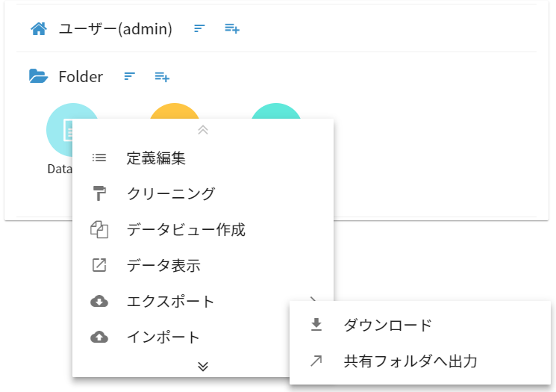Click the sort icon next to ユーザー(admin)
Viewport: 556px width, 392px height.
(x=199, y=29)
